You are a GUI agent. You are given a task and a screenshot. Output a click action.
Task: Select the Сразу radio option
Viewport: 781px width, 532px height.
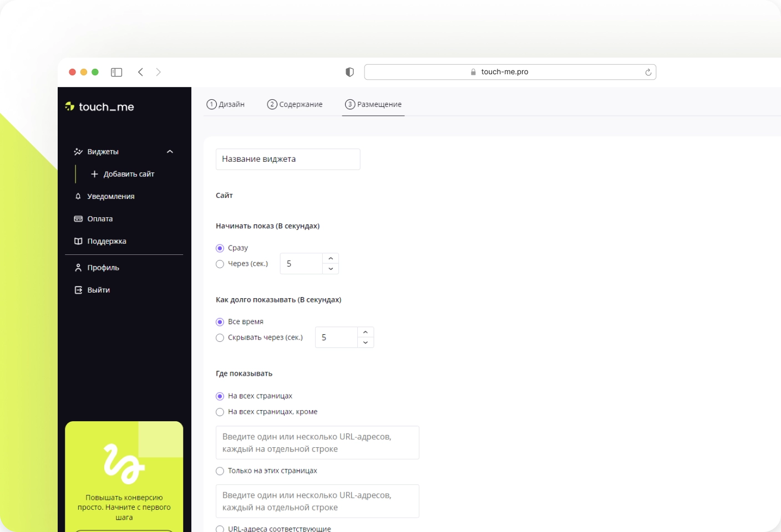tap(220, 248)
